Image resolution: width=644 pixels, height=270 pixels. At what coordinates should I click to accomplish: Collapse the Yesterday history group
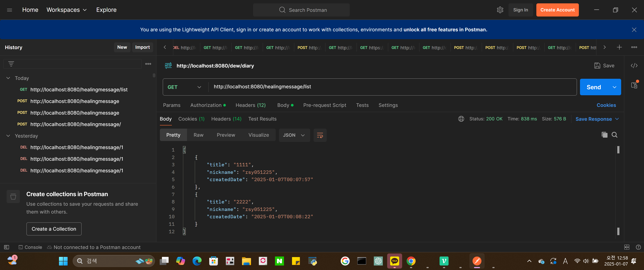coord(8,136)
